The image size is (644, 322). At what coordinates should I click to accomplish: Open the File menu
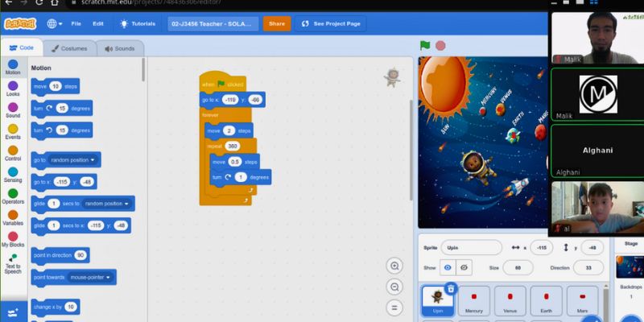(x=76, y=23)
